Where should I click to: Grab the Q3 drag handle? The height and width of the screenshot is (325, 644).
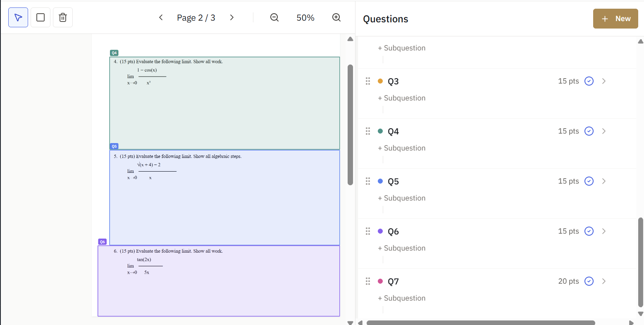coord(368,81)
